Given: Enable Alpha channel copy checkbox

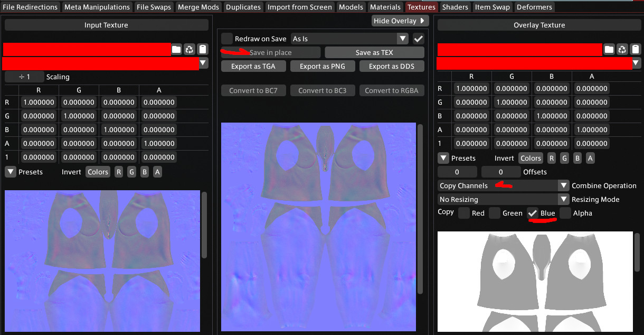Looking at the screenshot, I should [565, 213].
